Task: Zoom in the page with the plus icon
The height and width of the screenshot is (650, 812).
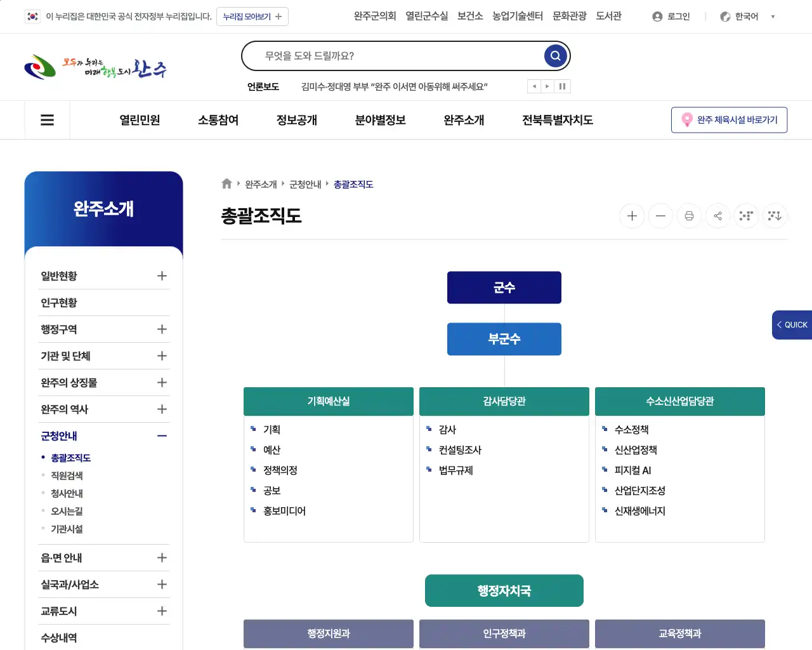Action: pos(632,216)
